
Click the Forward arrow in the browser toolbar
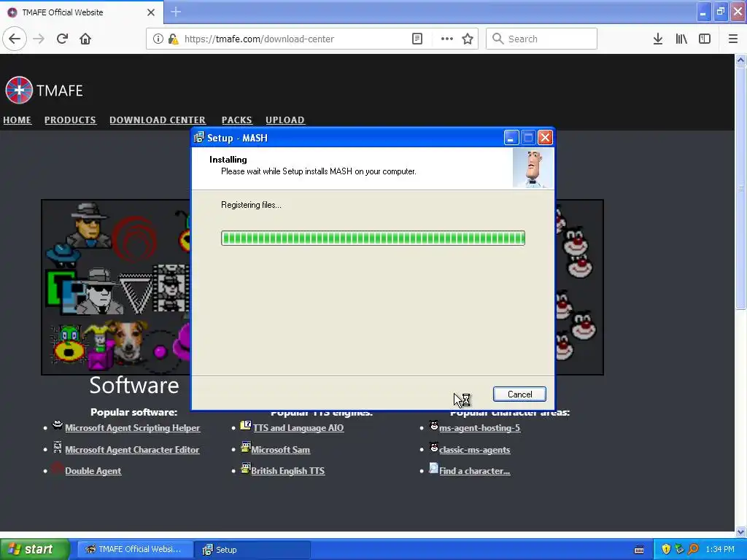tap(39, 39)
